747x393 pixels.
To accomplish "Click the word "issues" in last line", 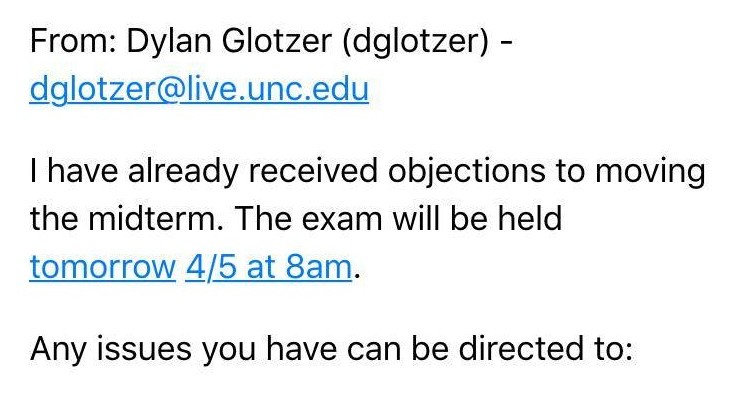I will 141,349.
